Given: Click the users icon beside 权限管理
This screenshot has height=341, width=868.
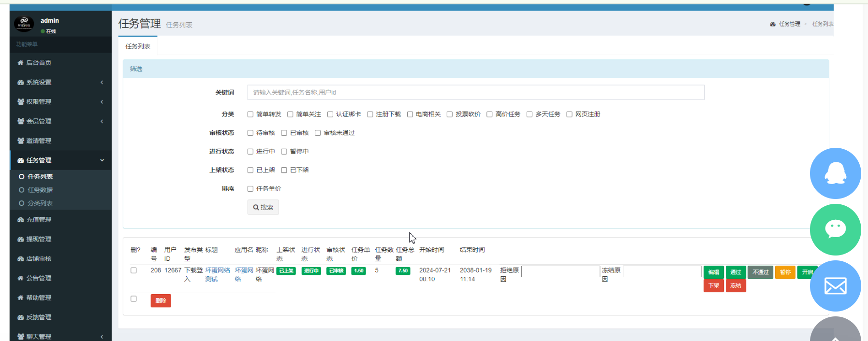Looking at the screenshot, I should point(20,102).
